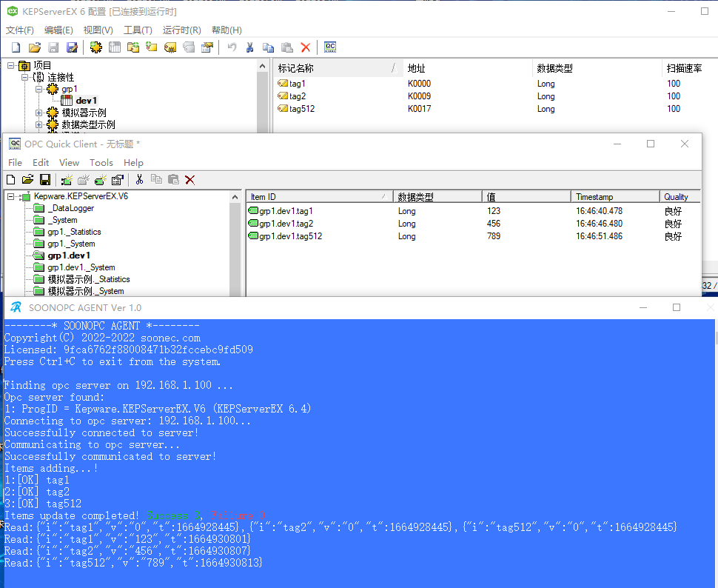Image resolution: width=718 pixels, height=588 pixels.
Task: Click green item icon beside grp1.dev1.tag2
Action: [x=253, y=223]
